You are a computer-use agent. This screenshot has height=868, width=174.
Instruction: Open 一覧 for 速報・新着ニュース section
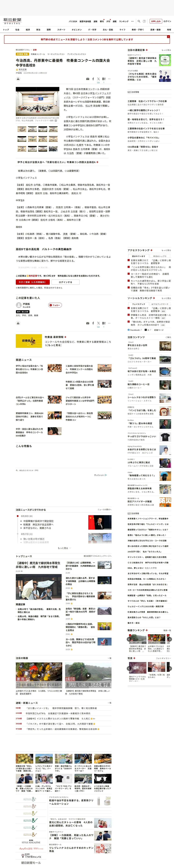point(109,703)
